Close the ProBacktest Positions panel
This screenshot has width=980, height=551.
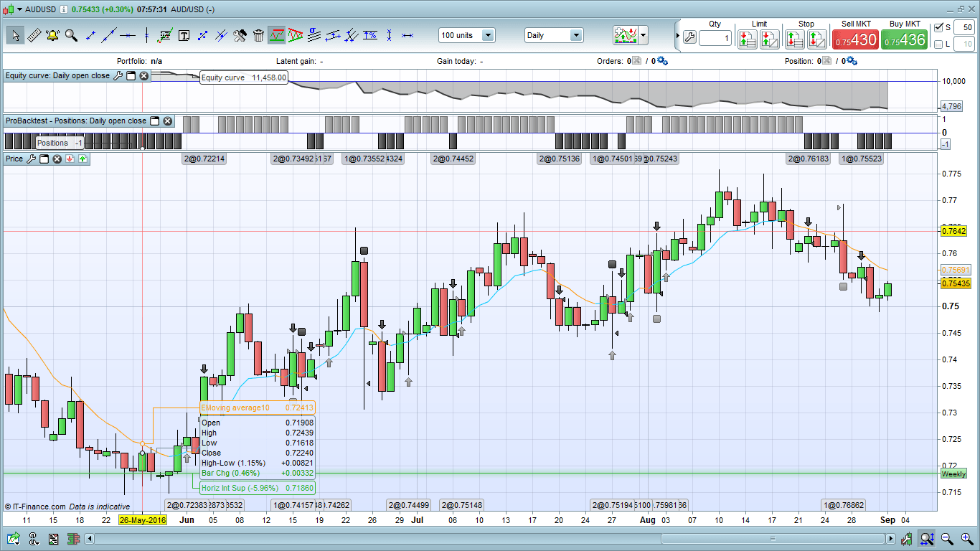[x=167, y=121]
